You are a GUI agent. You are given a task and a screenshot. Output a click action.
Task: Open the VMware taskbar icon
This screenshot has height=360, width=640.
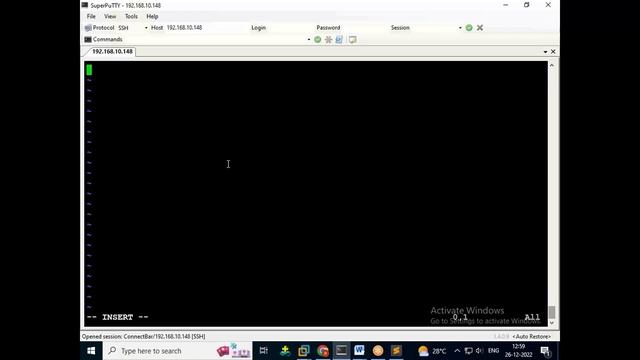click(304, 351)
